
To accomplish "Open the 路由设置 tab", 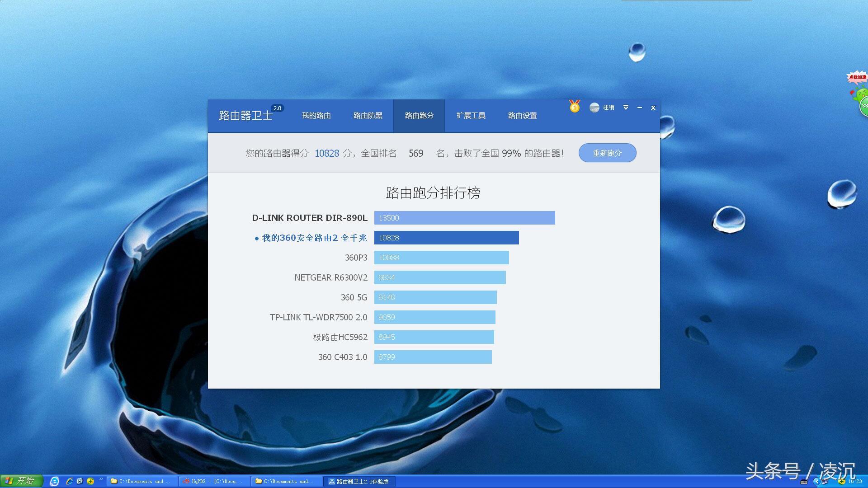I will [522, 116].
